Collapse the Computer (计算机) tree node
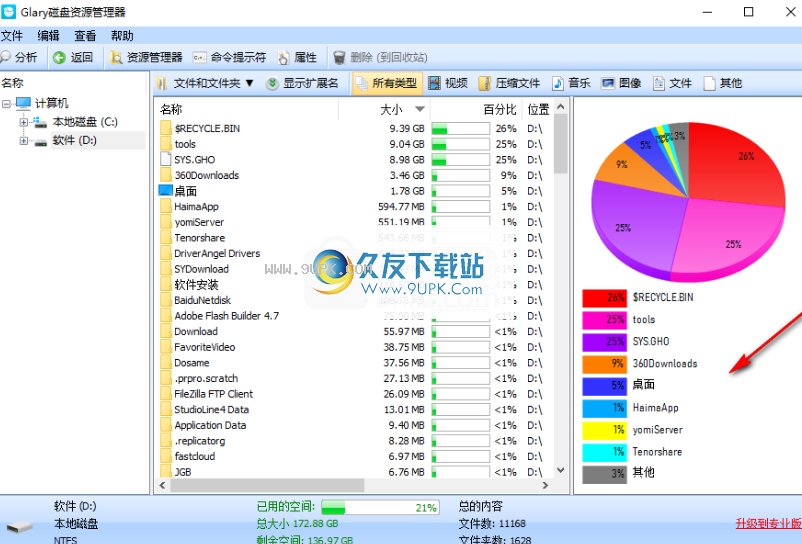 pos(7,104)
